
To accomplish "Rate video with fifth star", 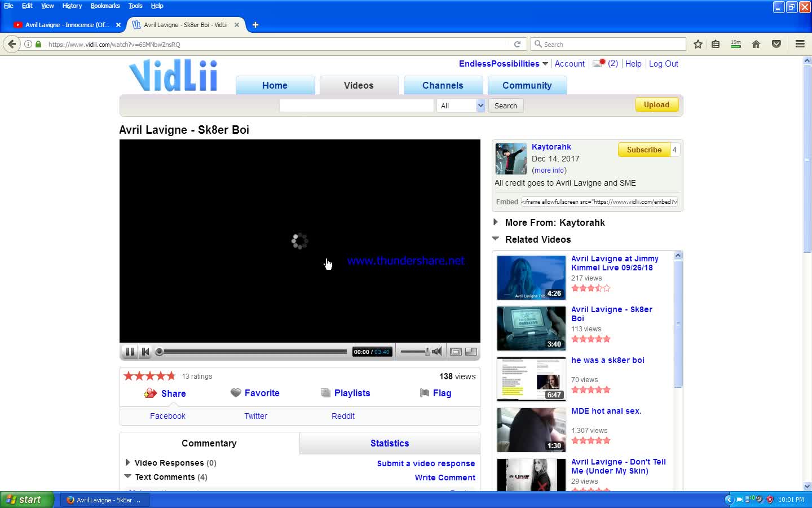I will (170, 376).
